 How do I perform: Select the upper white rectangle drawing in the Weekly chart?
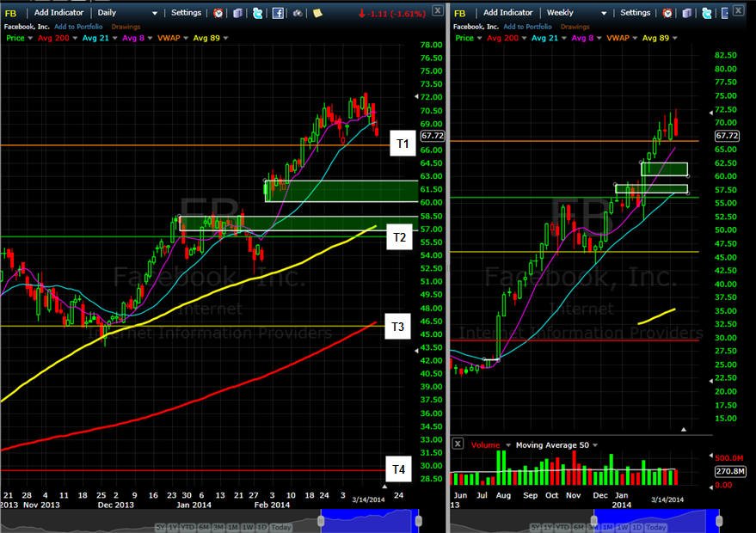tap(664, 169)
